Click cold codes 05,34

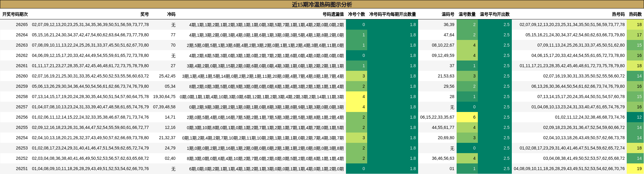[x=170, y=86]
